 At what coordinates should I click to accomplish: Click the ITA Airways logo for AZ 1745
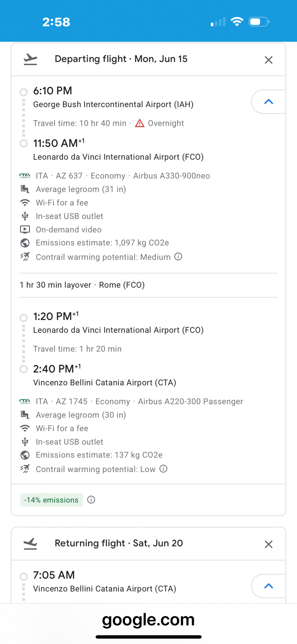tap(25, 401)
